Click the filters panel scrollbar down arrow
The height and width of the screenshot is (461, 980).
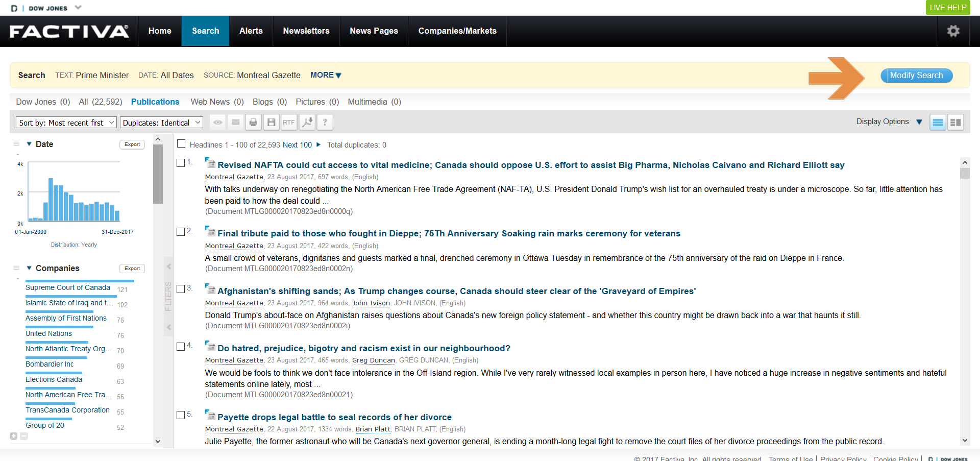(x=158, y=441)
